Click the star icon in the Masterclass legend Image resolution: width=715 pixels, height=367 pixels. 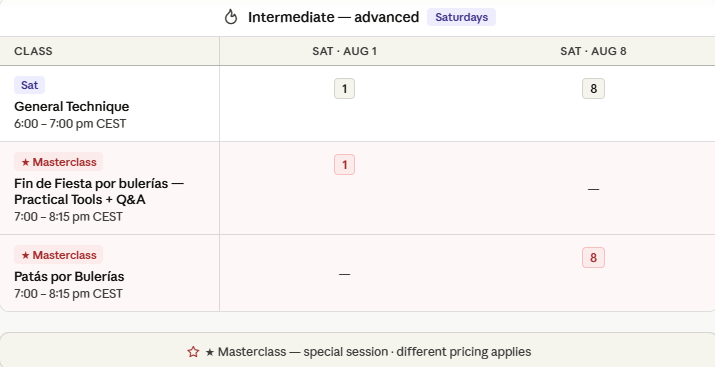[x=193, y=352]
